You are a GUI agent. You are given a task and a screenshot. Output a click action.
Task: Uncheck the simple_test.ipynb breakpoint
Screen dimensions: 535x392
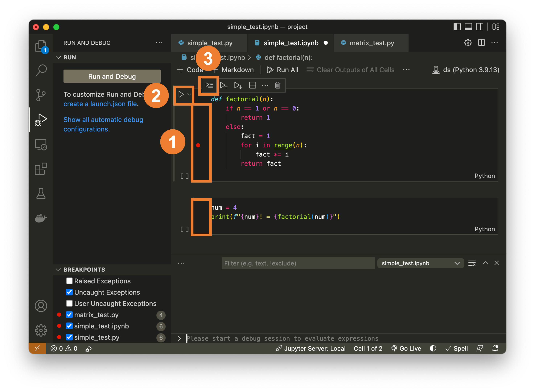click(x=69, y=326)
